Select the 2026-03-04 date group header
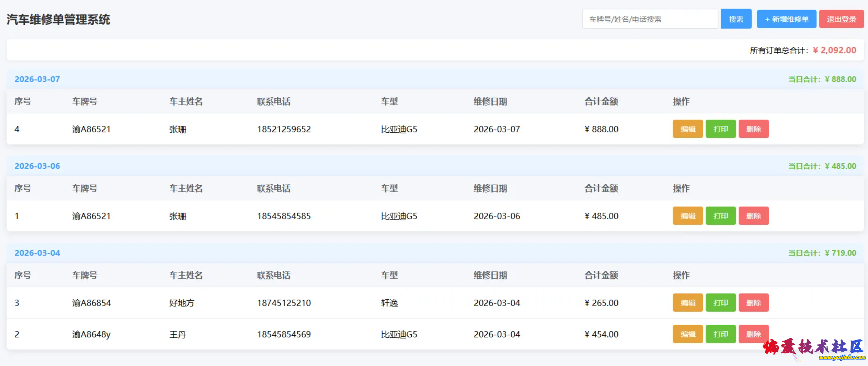The image size is (868, 366). coord(37,253)
